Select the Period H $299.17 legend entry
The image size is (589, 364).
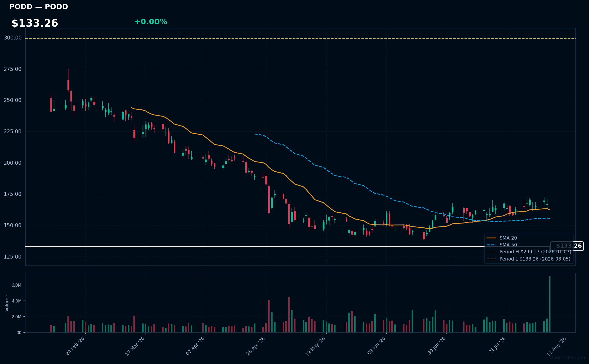point(529,252)
